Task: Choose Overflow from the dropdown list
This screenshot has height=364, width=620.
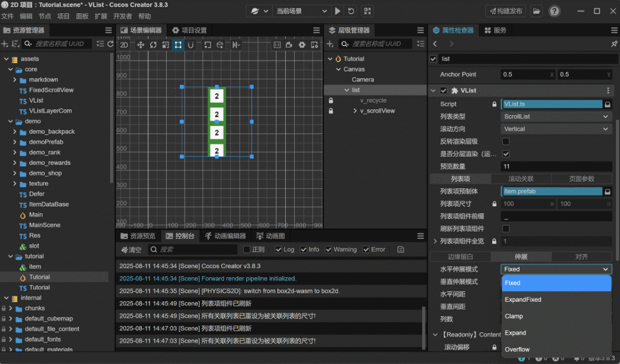Action: pos(557,350)
